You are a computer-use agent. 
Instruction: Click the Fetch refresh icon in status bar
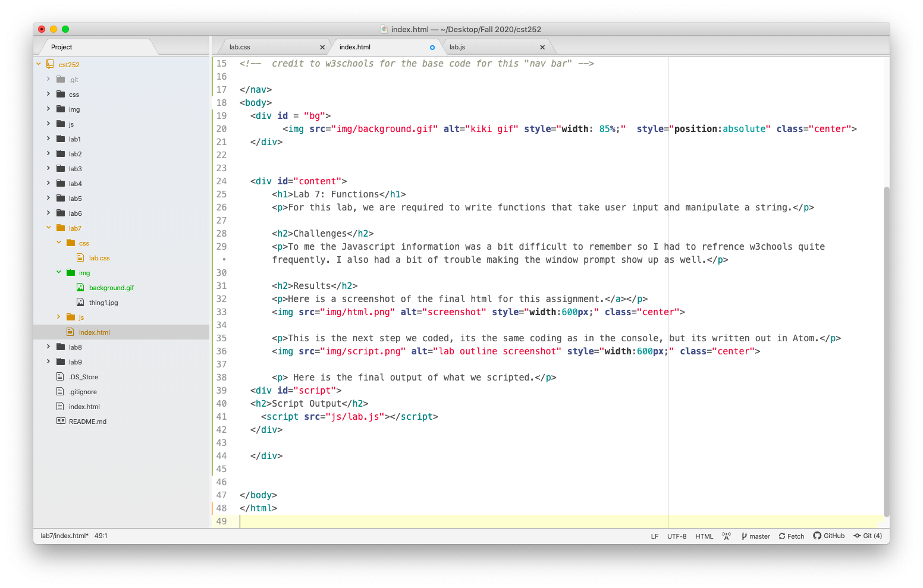point(782,536)
